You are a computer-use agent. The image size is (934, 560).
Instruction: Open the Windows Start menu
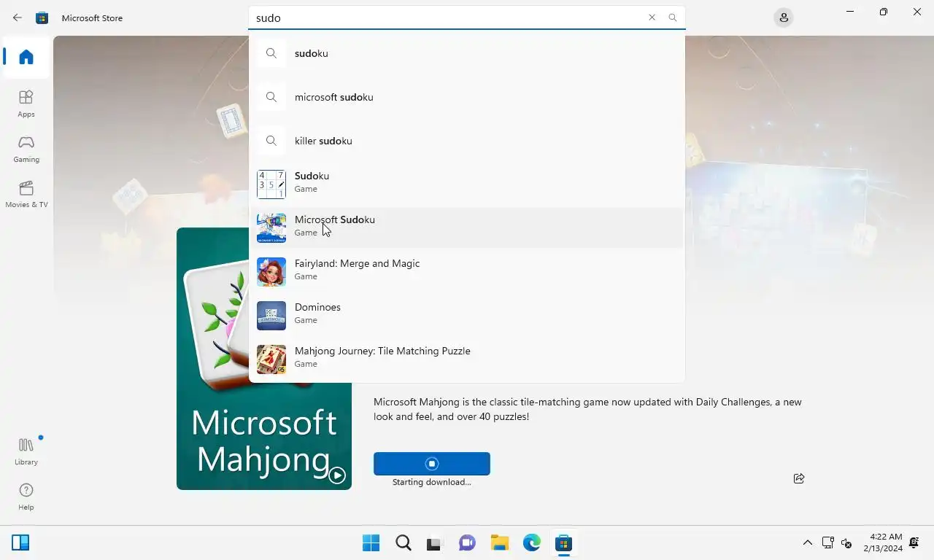(371, 542)
